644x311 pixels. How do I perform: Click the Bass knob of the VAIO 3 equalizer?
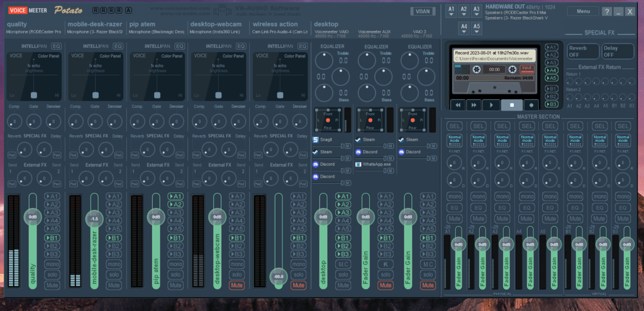coord(409,93)
